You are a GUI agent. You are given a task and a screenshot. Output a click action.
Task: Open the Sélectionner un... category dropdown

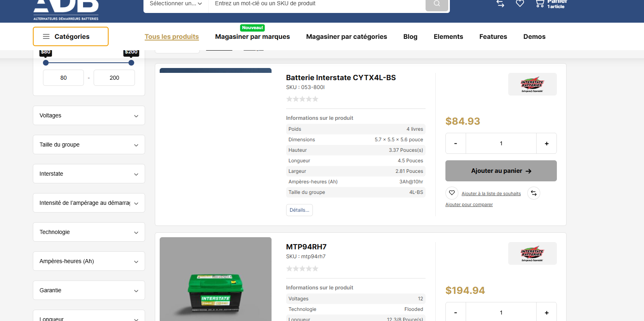176,4
